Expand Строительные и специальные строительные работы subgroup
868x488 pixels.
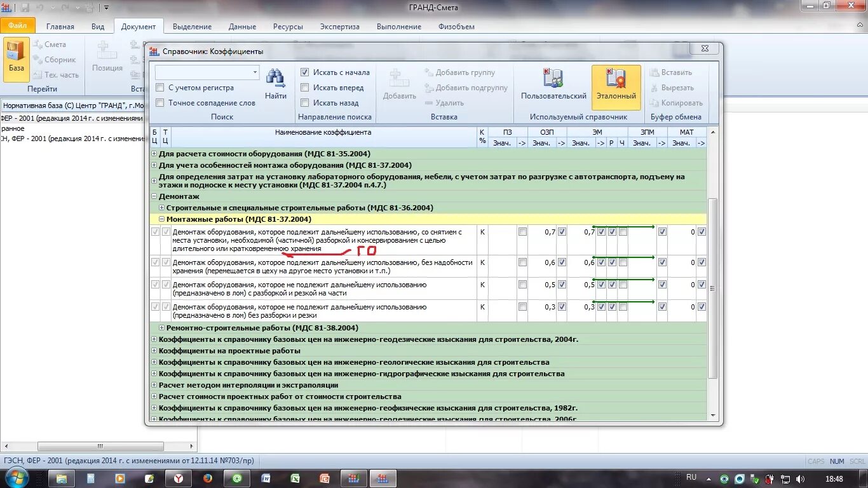pos(161,208)
